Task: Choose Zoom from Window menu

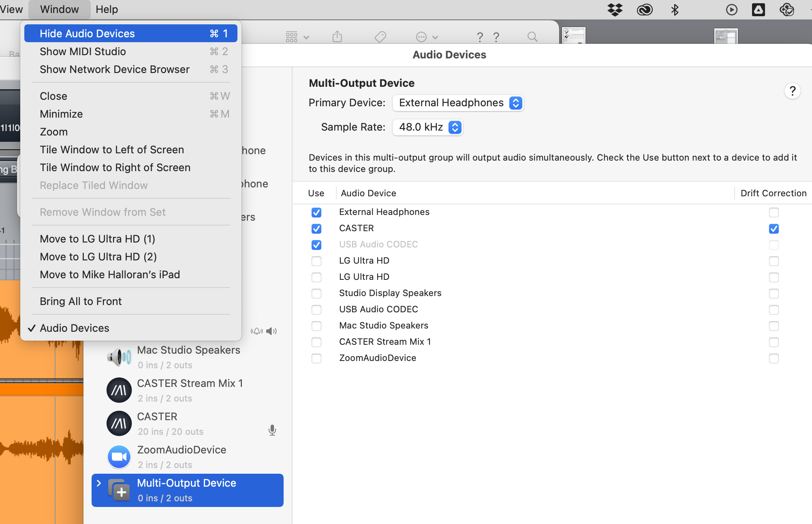Action: pyautogui.click(x=130, y=132)
